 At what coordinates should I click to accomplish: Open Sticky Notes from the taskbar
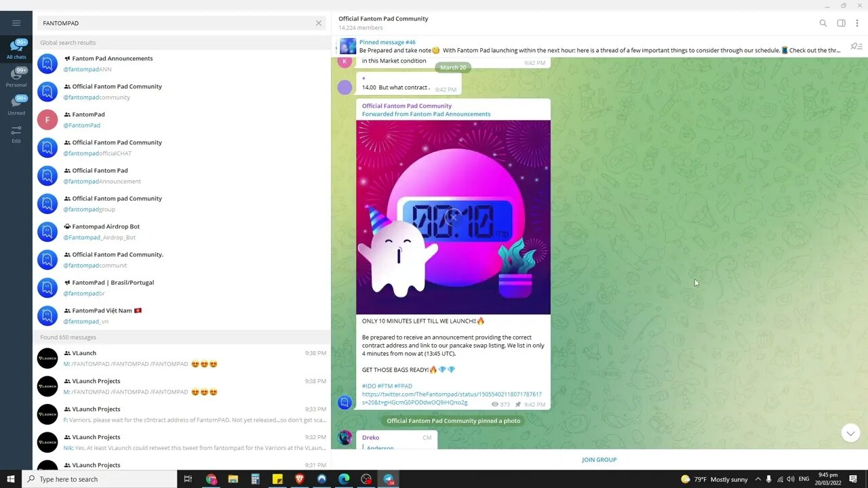277,479
